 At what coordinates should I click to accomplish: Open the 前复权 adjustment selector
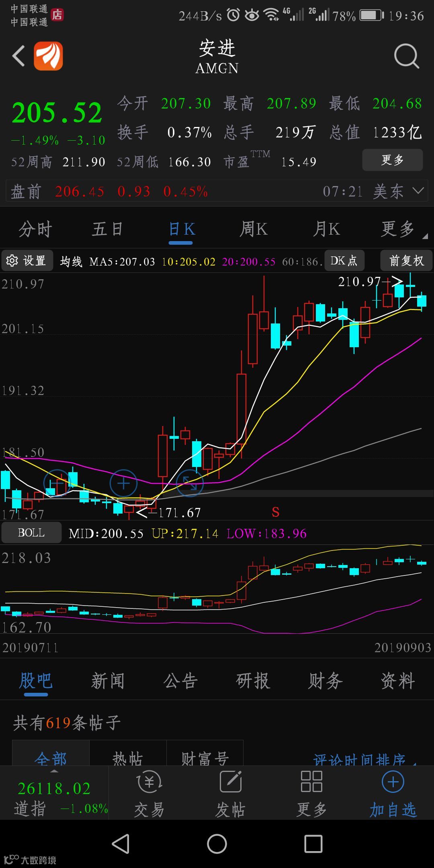(x=406, y=260)
